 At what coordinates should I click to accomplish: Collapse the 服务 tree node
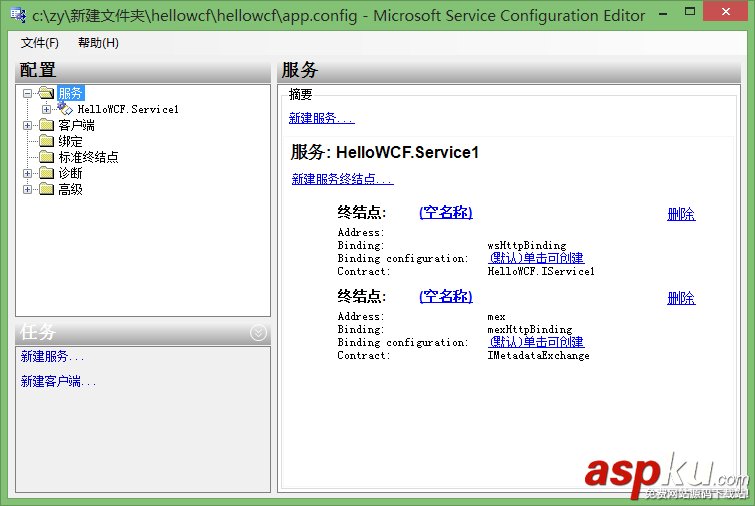27,93
